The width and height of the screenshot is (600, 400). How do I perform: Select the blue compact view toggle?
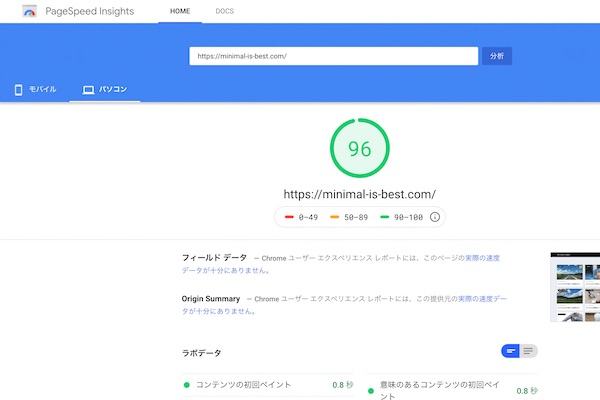click(510, 351)
